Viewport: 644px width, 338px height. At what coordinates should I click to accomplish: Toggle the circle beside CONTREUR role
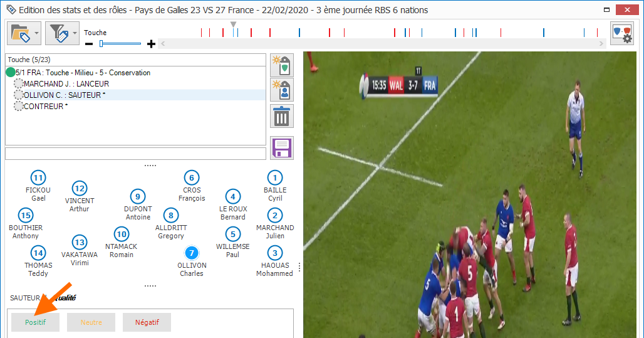(x=19, y=107)
